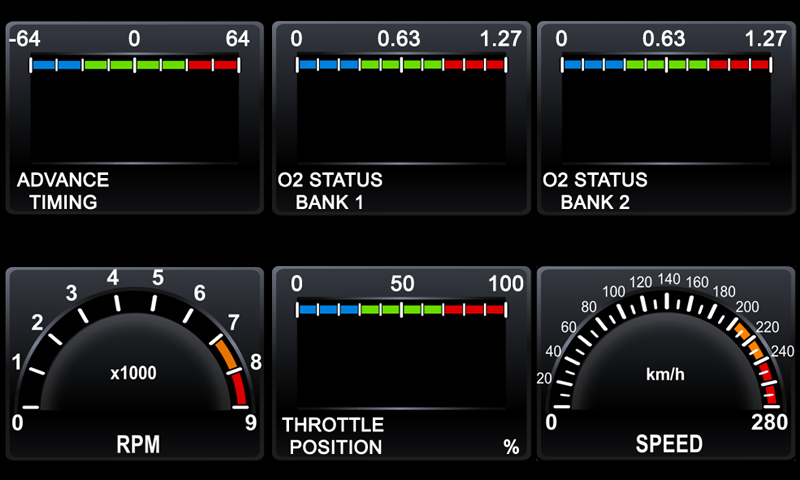
Task: Click the orange warning zone on speed dial
Action: pyautogui.click(x=749, y=340)
